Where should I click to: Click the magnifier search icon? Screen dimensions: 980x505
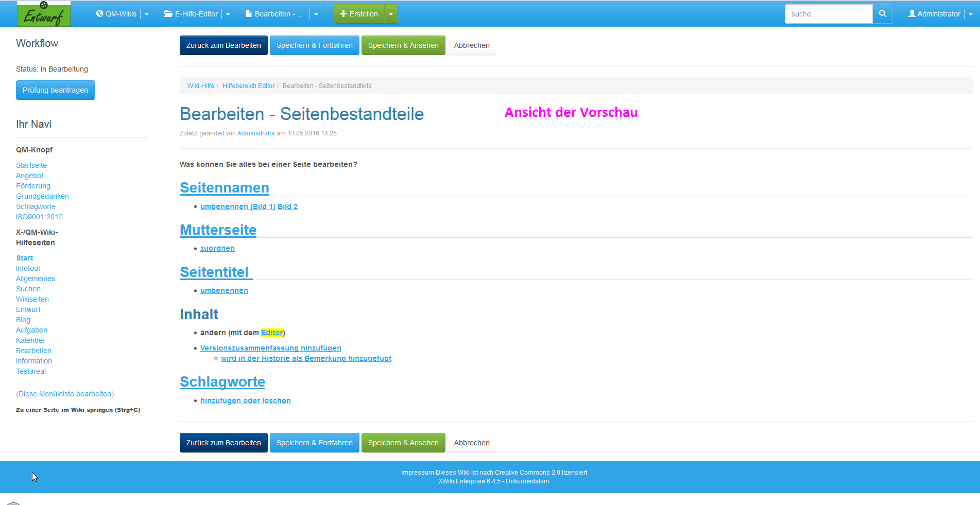[882, 14]
